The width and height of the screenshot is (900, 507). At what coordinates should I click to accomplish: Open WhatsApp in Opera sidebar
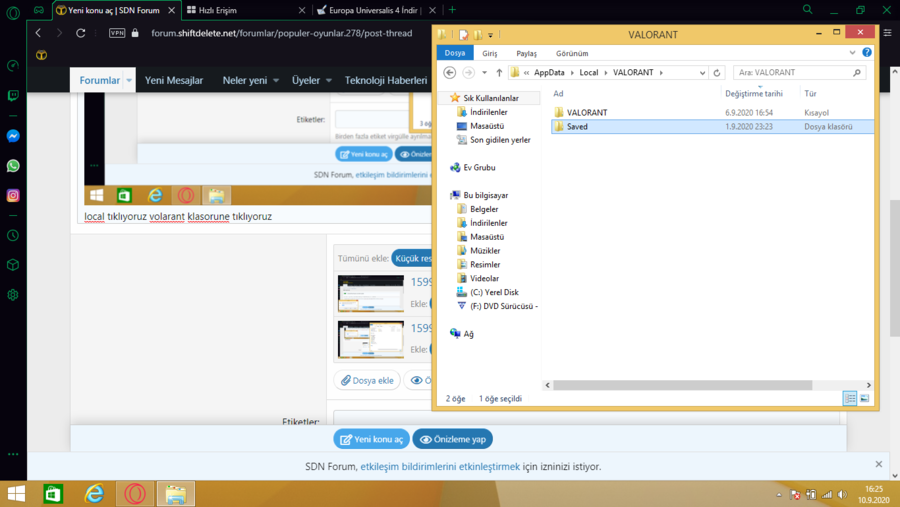(x=13, y=166)
